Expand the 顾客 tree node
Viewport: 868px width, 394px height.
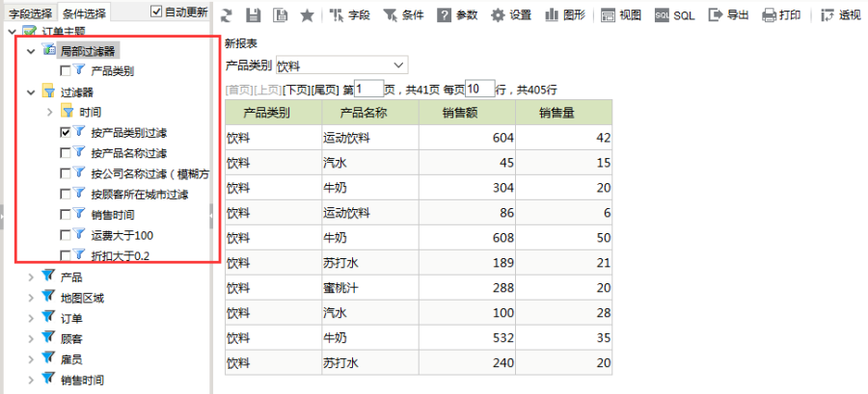point(31,339)
